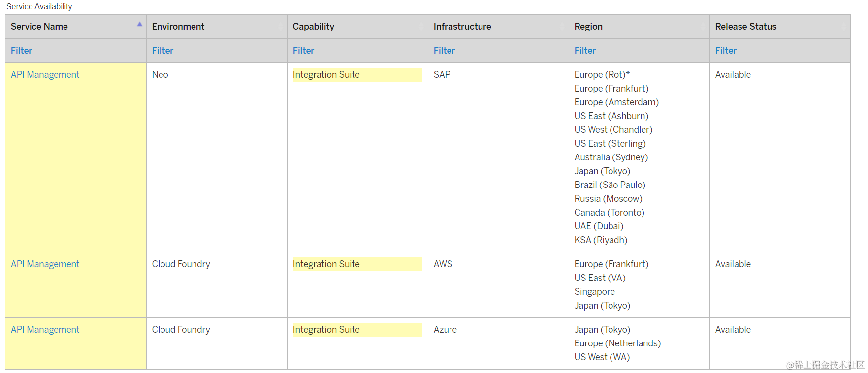The width and height of the screenshot is (868, 373).
Task: Open API Management link in Neo row
Action: [45, 75]
